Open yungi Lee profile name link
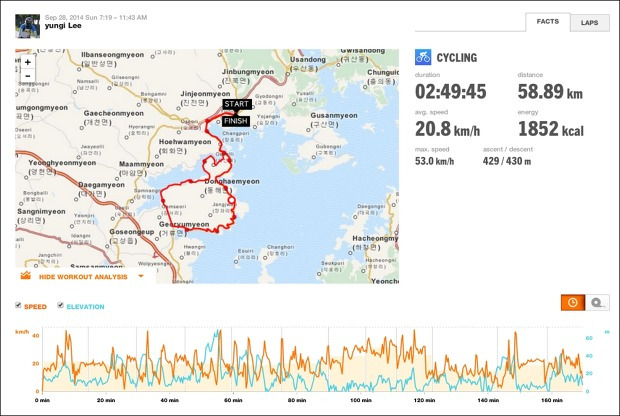 pos(63,26)
